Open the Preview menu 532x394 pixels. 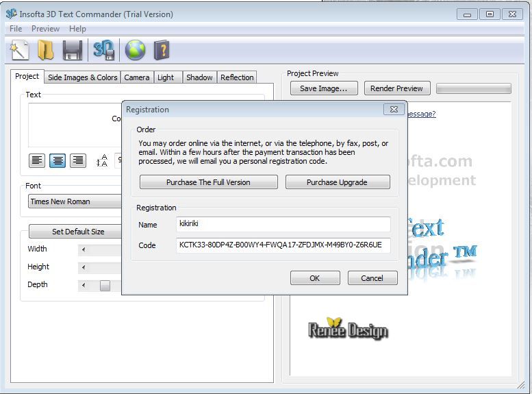(45, 29)
